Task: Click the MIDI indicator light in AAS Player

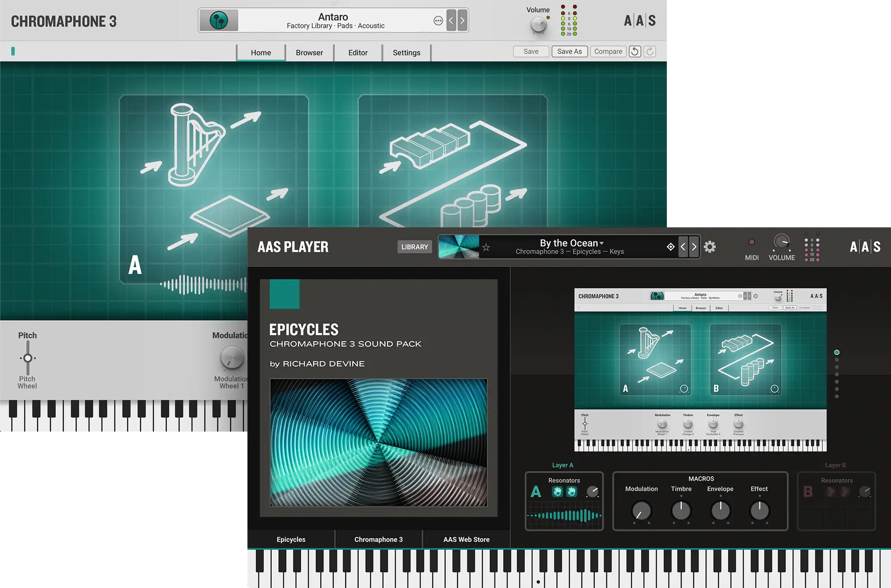Action: tap(752, 242)
